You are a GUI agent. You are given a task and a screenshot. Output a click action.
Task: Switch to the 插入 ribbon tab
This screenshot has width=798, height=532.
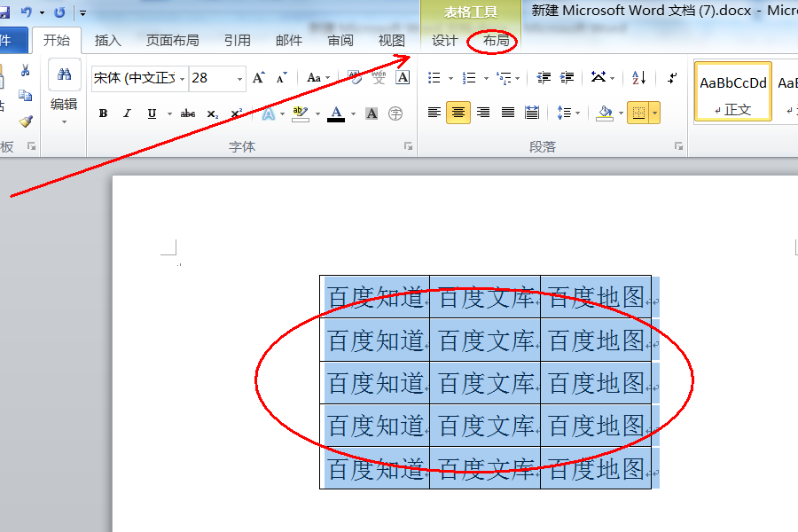tap(108, 40)
